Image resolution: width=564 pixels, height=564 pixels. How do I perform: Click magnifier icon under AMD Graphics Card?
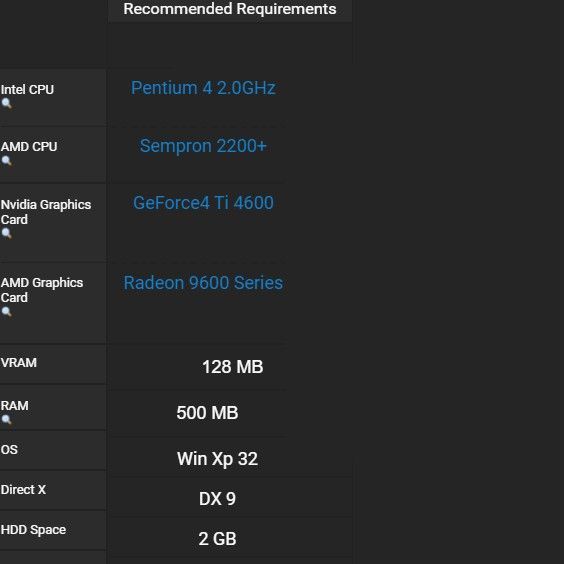coord(6,312)
